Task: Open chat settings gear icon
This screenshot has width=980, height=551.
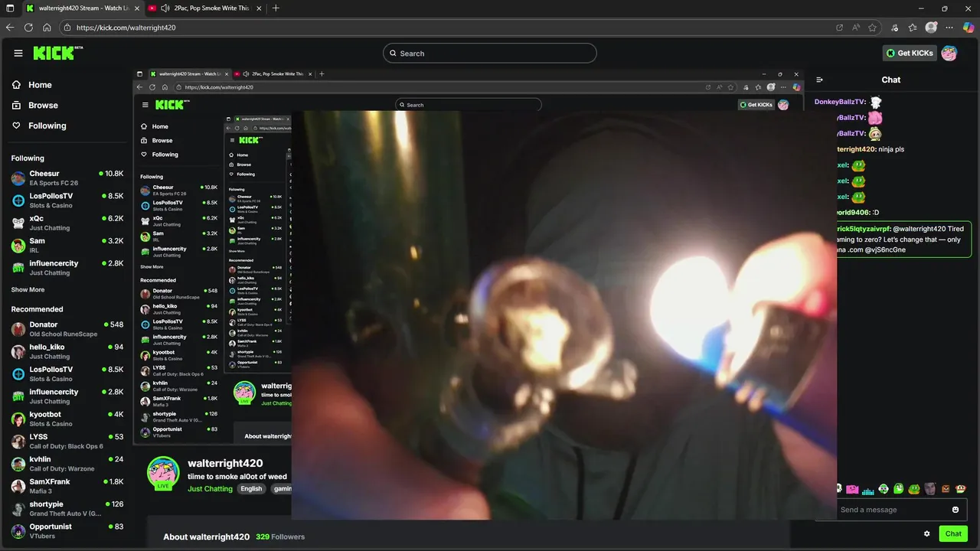Action: 927,534
